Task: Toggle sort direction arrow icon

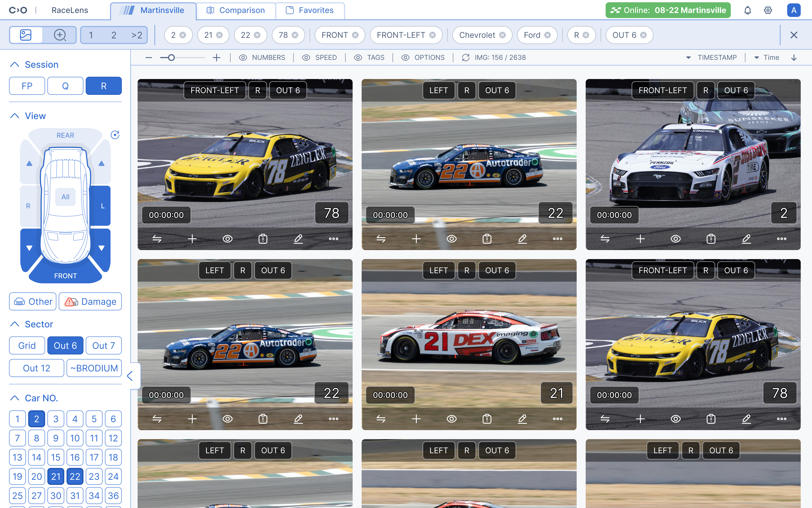Action: 794,58
